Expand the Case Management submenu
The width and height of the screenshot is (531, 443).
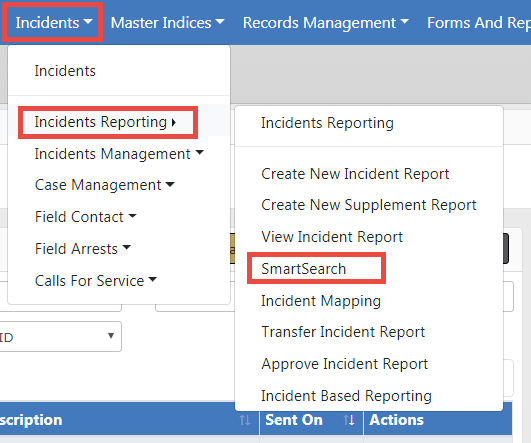104,185
